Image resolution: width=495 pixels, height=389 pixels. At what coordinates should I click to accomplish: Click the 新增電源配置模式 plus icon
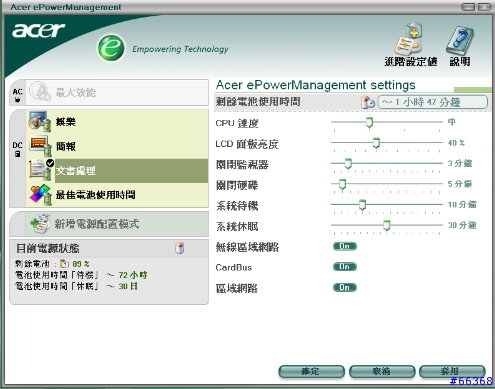click(40, 224)
